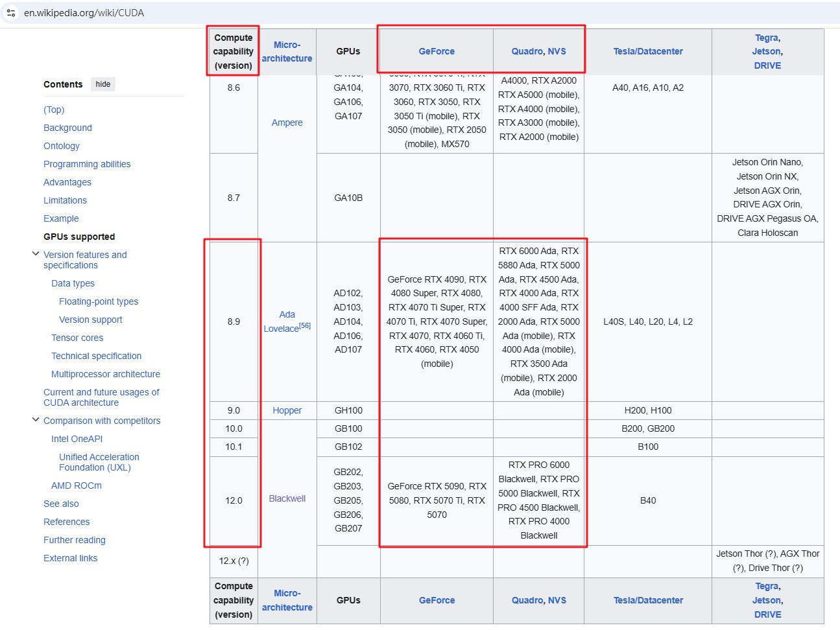Open Jetson link in top table header
The height and width of the screenshot is (630, 840).
click(767, 51)
